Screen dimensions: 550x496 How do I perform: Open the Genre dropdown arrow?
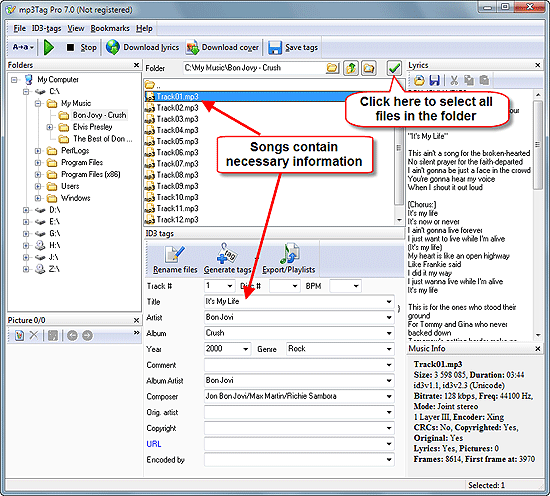tap(389, 349)
